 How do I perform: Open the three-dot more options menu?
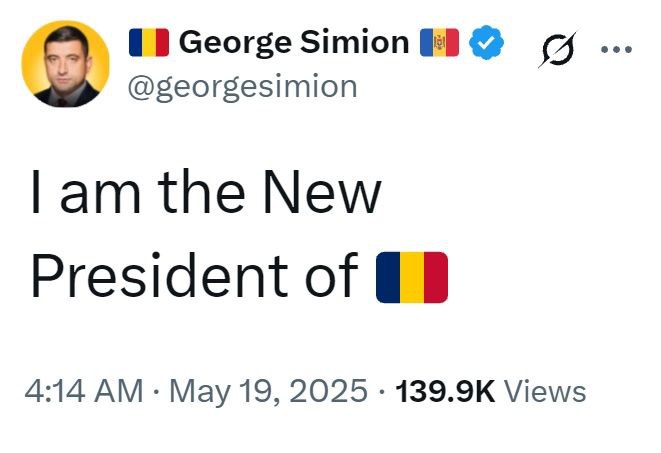pos(613,47)
